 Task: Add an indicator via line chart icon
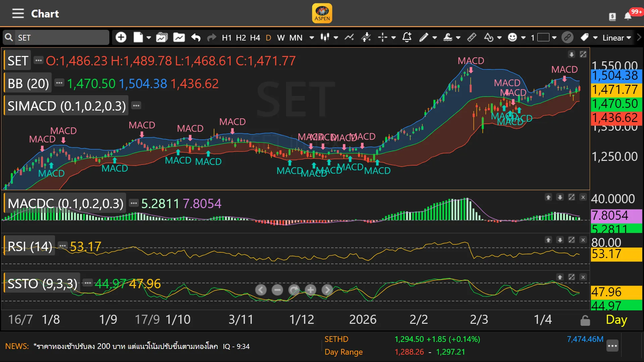point(349,37)
